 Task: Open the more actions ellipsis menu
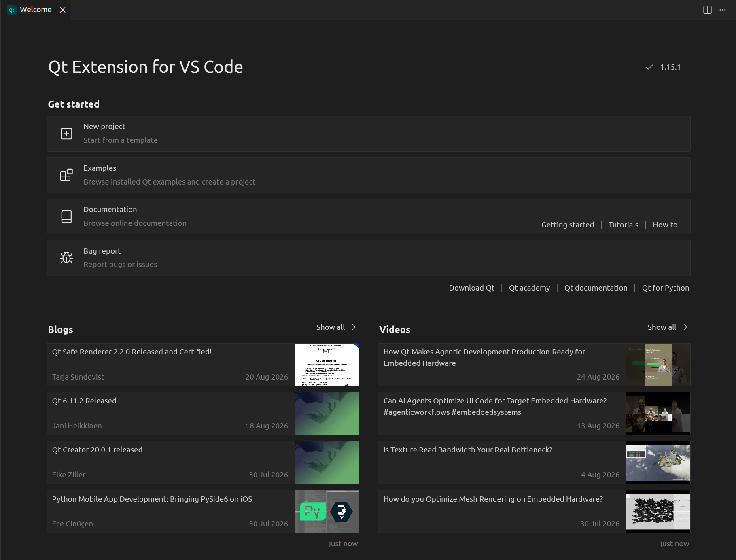point(723,10)
